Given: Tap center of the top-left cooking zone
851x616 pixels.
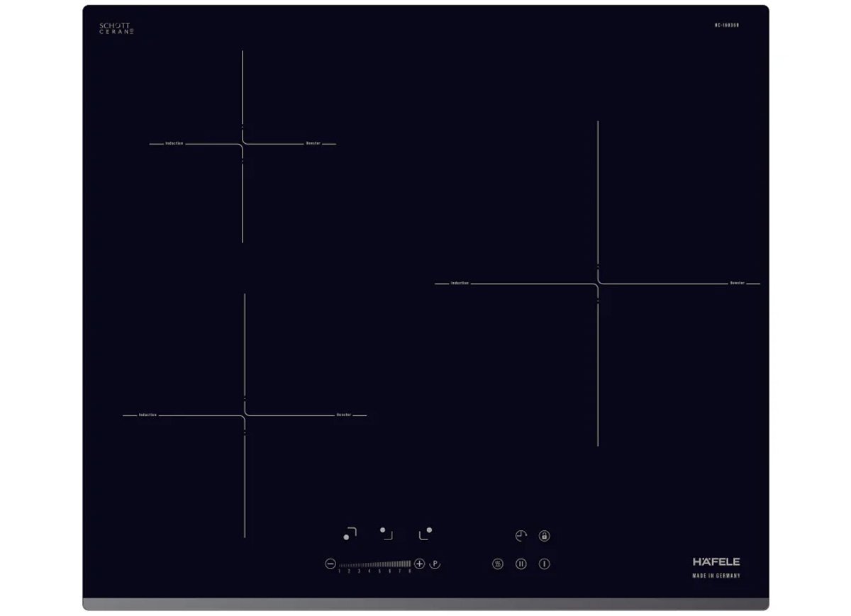Looking at the screenshot, I should (243, 144).
